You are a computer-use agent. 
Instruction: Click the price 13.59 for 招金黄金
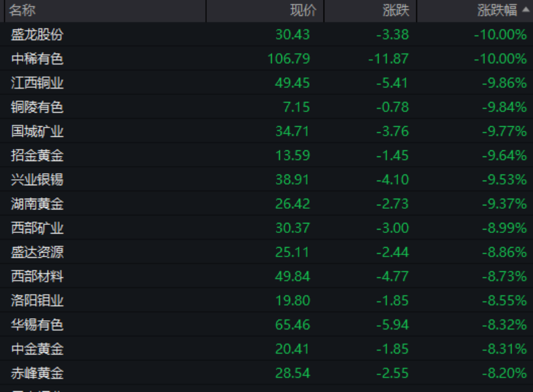point(292,155)
